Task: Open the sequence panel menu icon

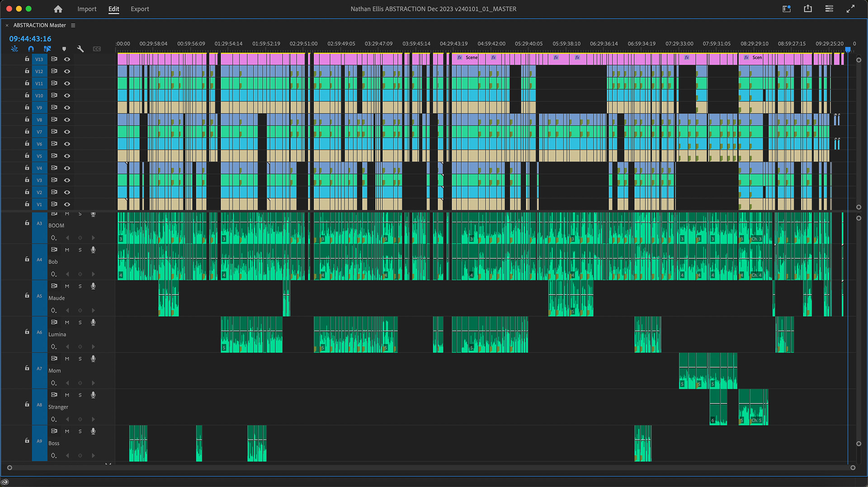Action: click(x=73, y=25)
